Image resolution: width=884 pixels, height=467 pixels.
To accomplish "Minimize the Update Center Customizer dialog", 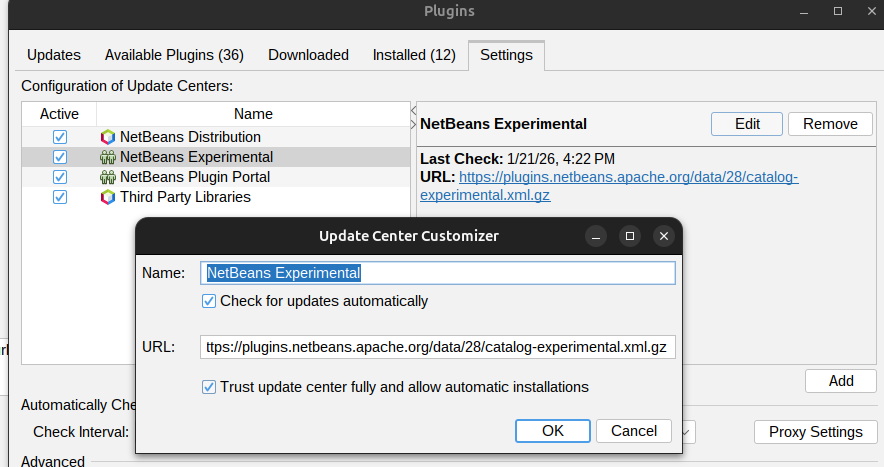I will 596,236.
